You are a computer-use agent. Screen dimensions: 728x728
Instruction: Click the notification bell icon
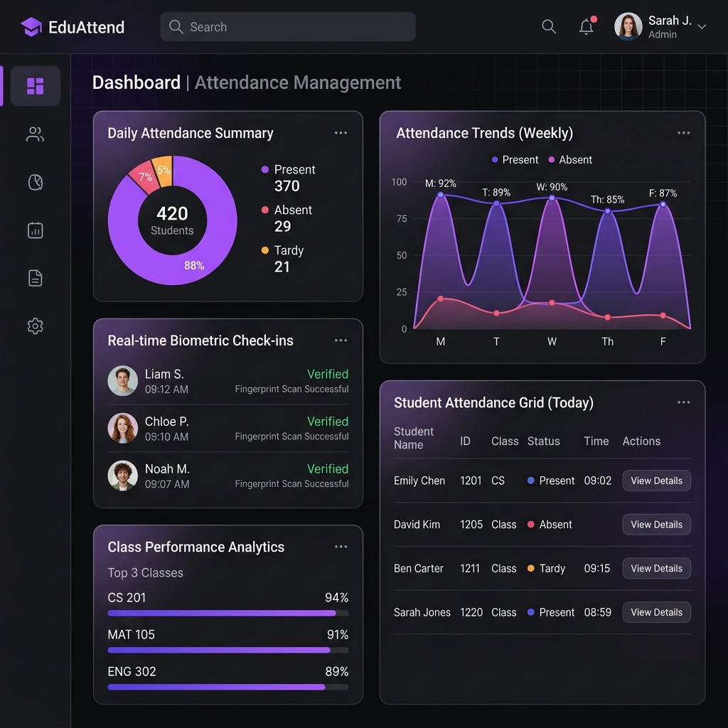point(587,26)
